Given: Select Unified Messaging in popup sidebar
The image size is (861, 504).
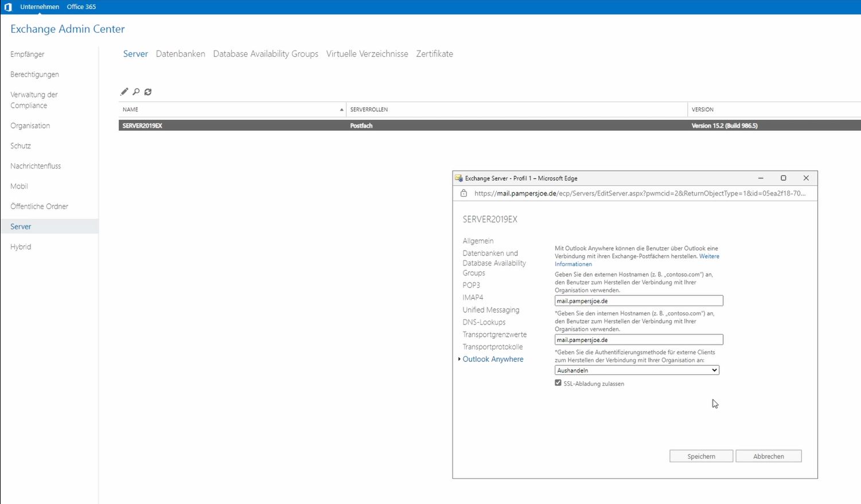Looking at the screenshot, I should point(491,310).
